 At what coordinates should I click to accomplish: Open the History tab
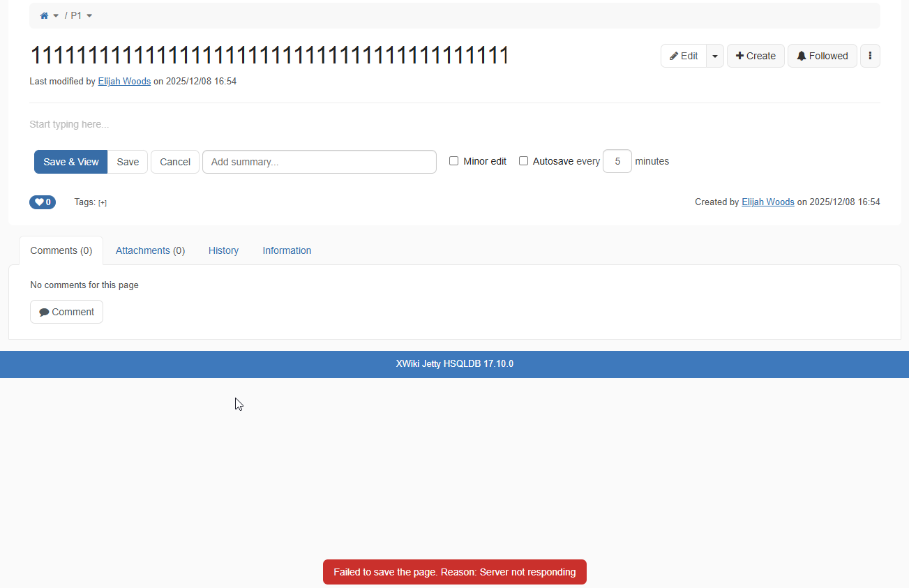[x=223, y=250]
